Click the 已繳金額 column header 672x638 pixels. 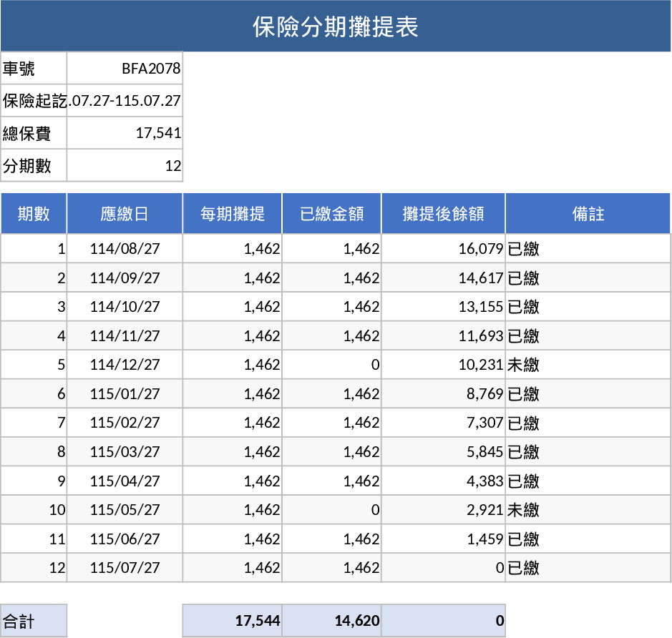point(332,213)
